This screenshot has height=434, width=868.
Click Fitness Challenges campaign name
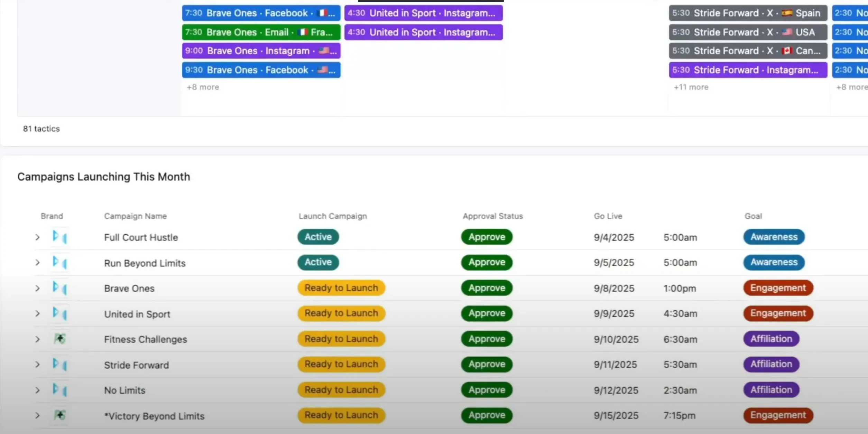click(145, 339)
